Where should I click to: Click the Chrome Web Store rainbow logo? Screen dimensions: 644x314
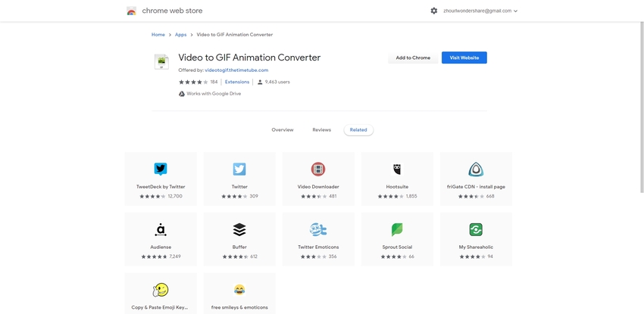[131, 11]
